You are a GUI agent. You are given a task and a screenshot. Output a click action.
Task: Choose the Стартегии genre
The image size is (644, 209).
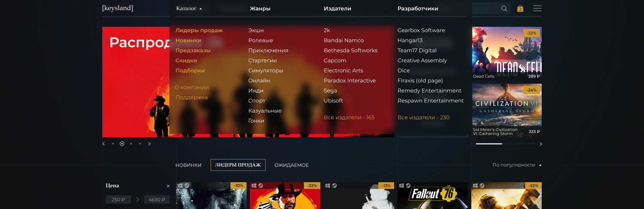pyautogui.click(x=262, y=60)
